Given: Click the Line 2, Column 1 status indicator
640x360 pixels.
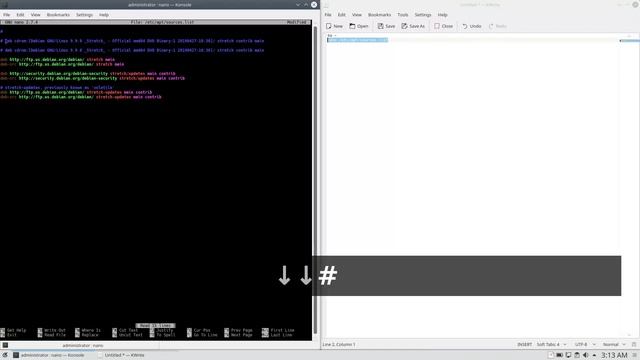Looking at the screenshot, I should tap(339, 344).
